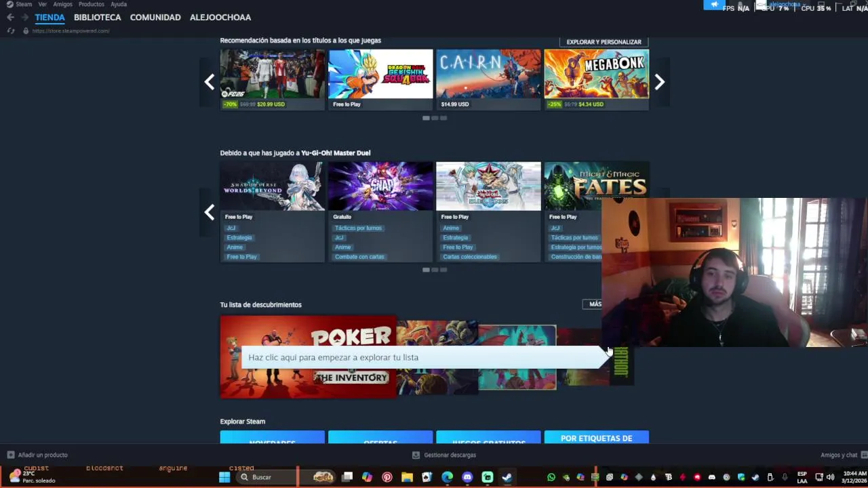
Task: Click Cartas coleccionables tag under Duel Links
Action: (x=470, y=257)
